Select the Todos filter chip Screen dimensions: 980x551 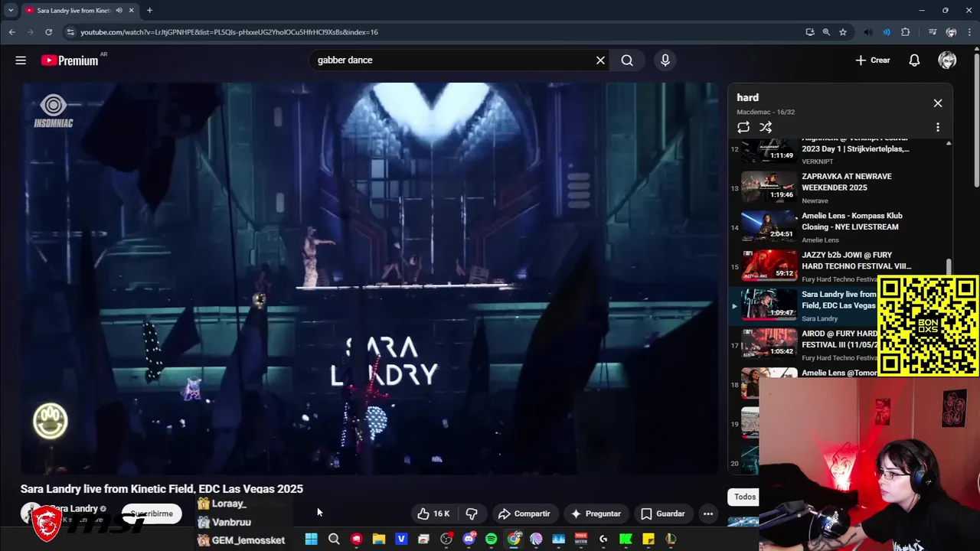[x=743, y=497]
